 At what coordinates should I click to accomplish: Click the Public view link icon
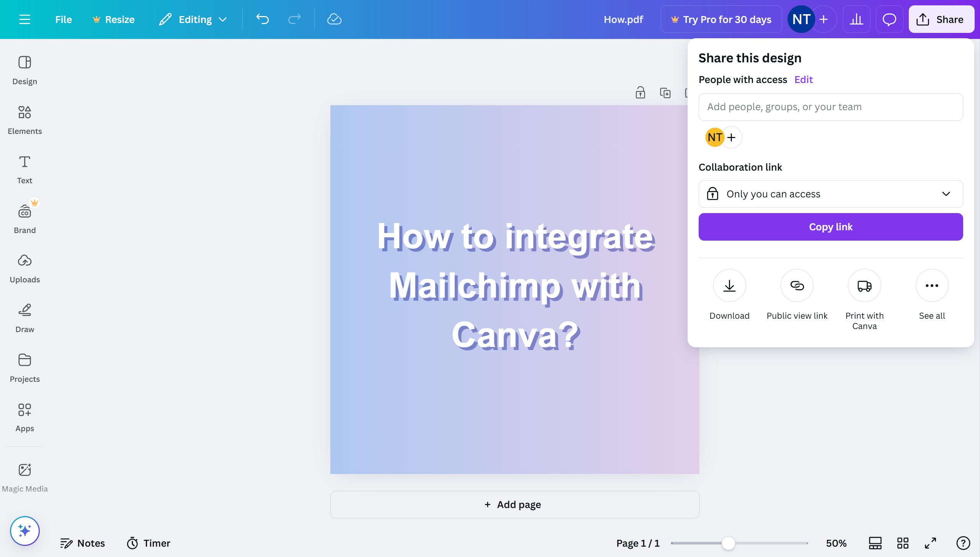pos(797,285)
